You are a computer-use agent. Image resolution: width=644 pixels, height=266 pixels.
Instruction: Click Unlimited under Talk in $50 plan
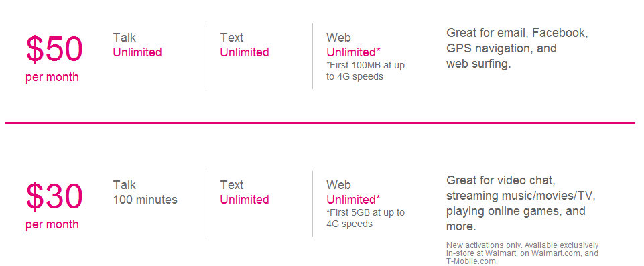tap(137, 52)
